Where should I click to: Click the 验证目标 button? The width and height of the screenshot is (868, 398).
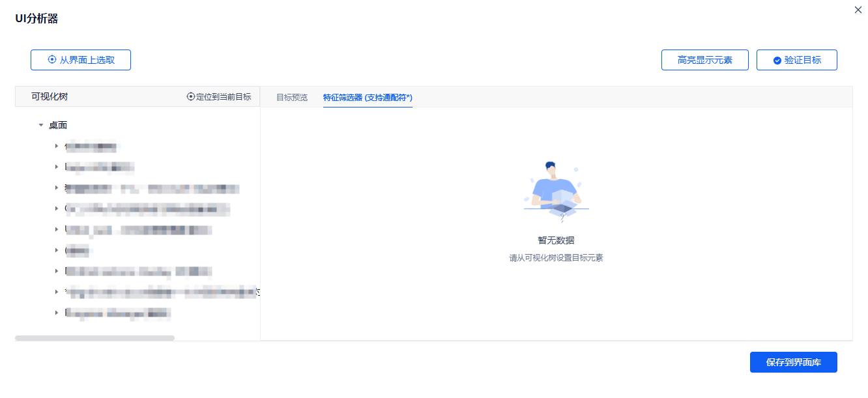tap(796, 60)
